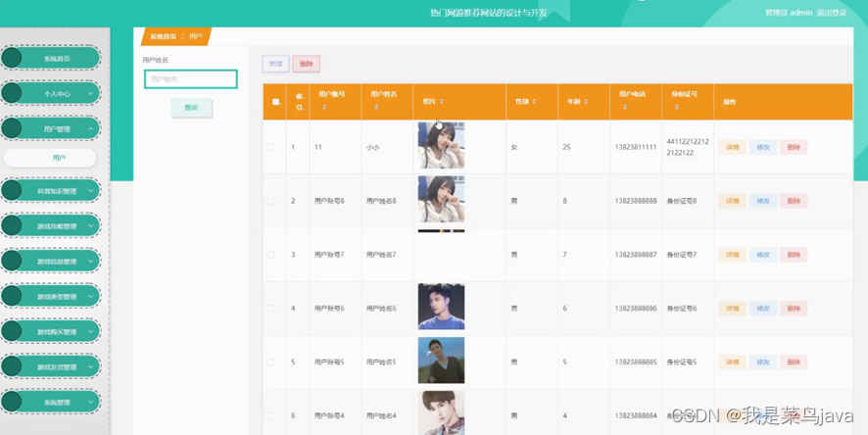Click 修改 for 用户姓名7
Screen dimensions: 868x435
coord(763,255)
